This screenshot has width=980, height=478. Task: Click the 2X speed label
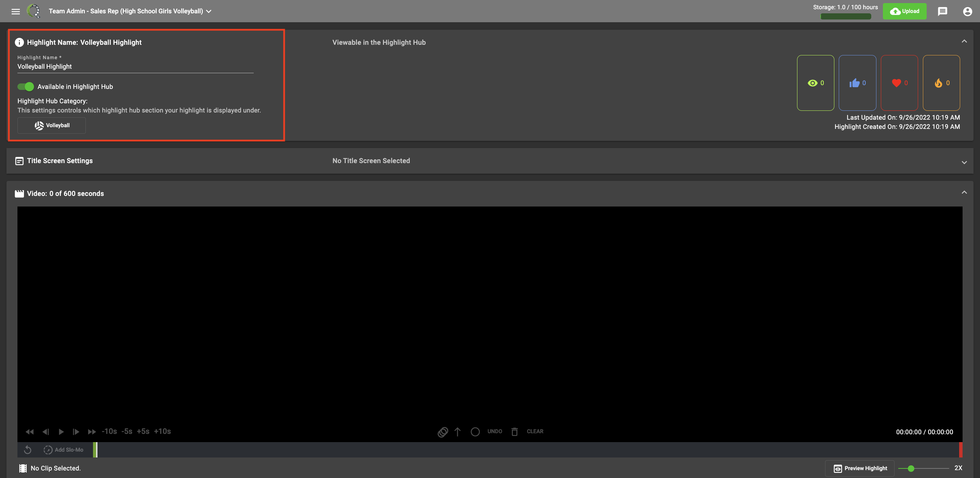[958, 468]
